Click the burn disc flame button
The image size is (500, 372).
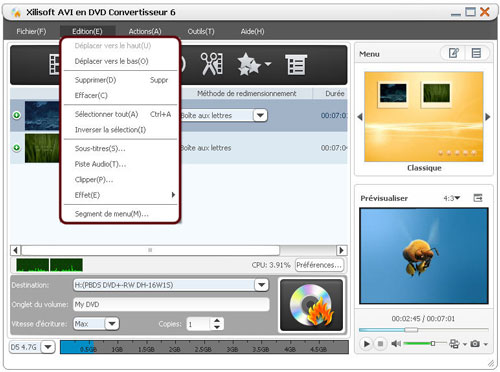pos(311,305)
